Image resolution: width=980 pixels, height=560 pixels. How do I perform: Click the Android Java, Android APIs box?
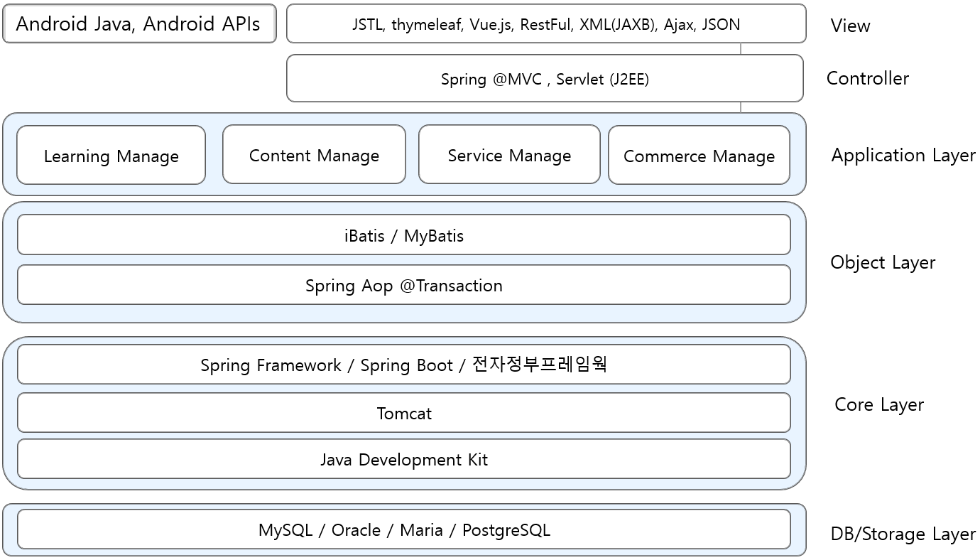(139, 24)
